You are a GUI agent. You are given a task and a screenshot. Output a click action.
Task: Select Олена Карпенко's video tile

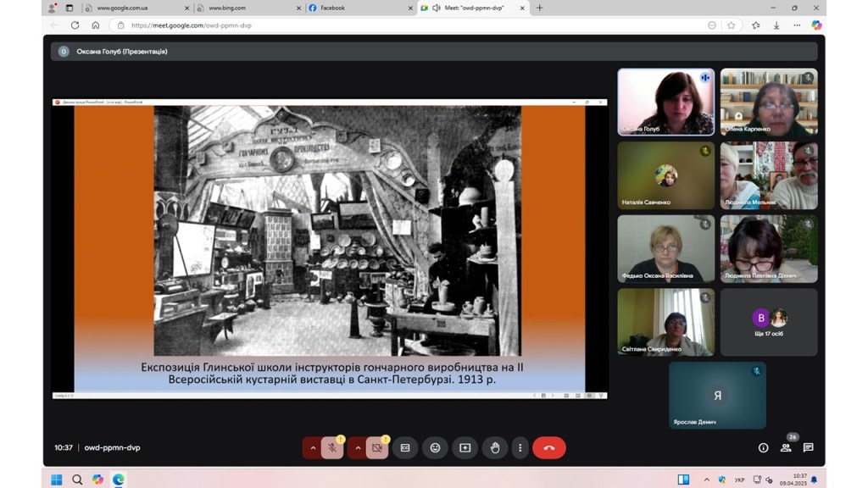pyautogui.click(x=769, y=103)
